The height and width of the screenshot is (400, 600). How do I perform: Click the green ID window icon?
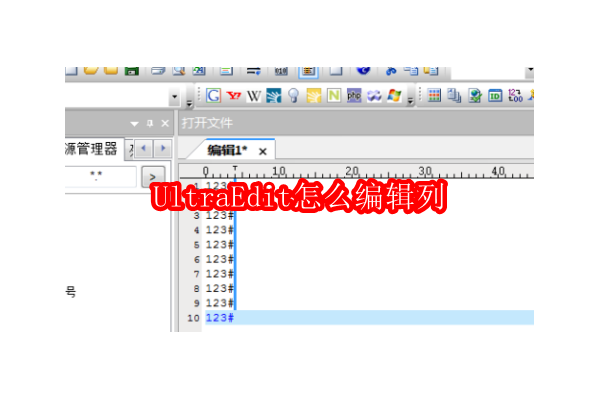click(x=495, y=95)
